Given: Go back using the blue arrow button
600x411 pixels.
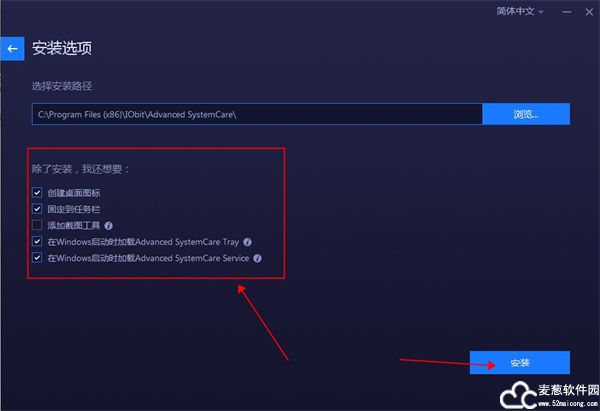Looking at the screenshot, I should pos(12,49).
